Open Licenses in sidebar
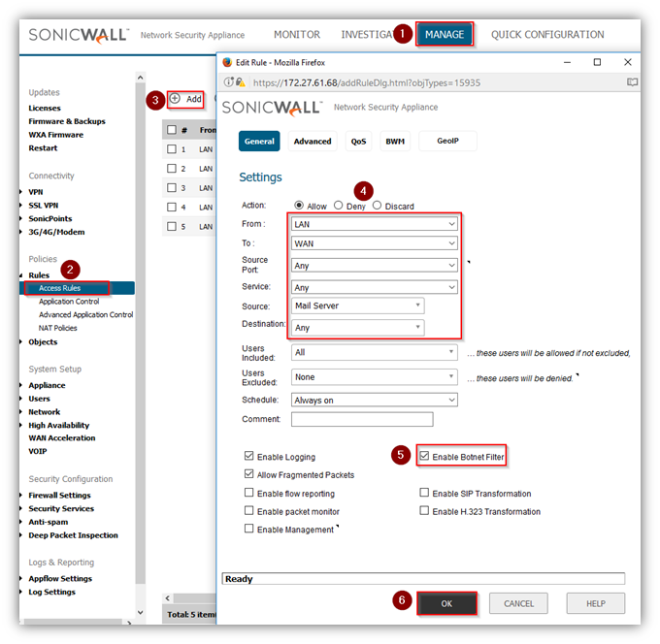Viewport: 660px width, 644px height. [45, 108]
